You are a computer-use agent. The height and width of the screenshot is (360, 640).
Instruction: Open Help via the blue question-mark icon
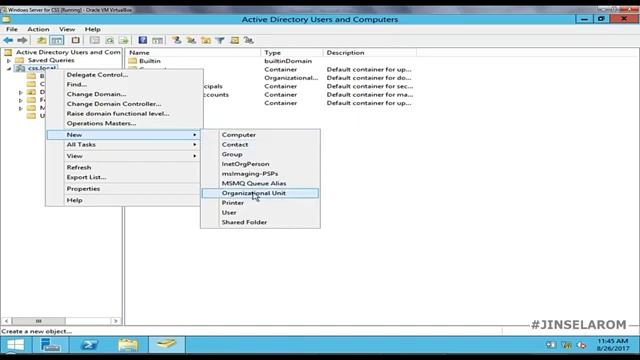click(x=142, y=40)
